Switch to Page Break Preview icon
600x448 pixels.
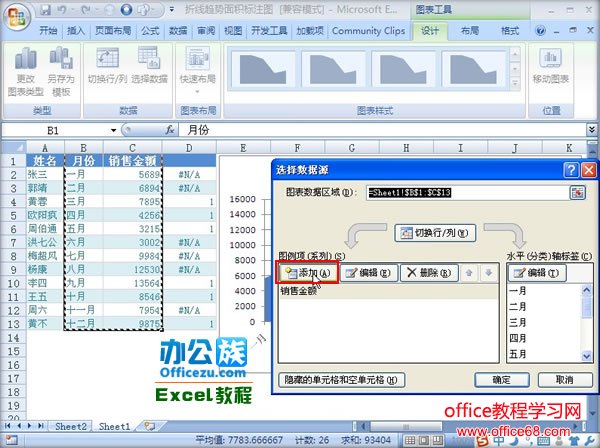pyautogui.click(x=438, y=440)
